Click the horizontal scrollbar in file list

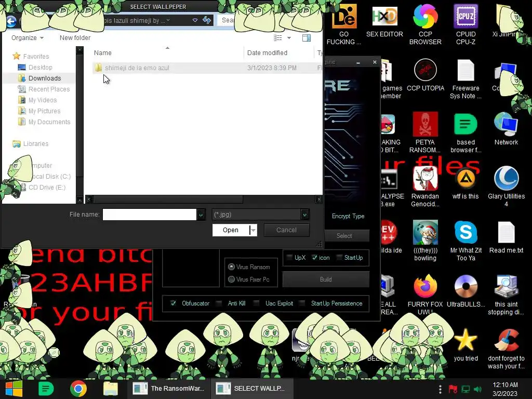tap(168, 199)
